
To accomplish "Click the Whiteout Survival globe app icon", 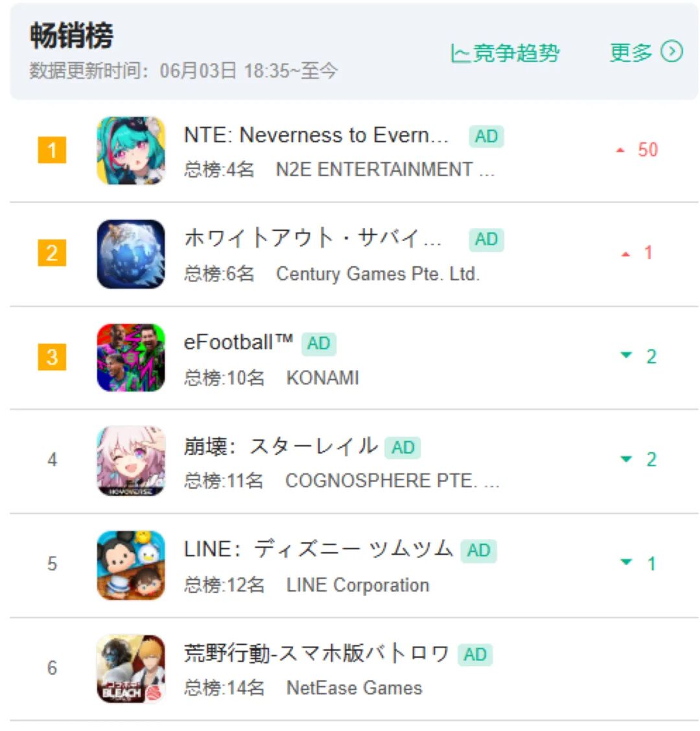I will coord(130,254).
